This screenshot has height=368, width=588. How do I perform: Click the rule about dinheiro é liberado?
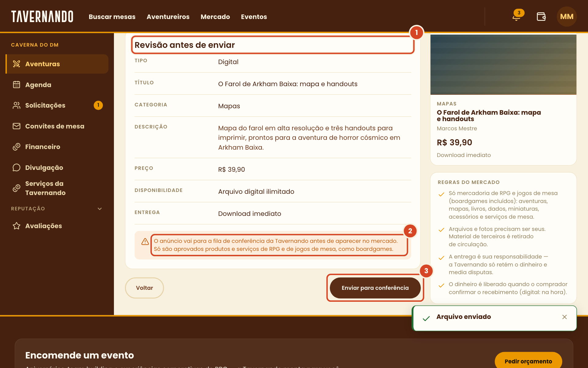(x=508, y=288)
